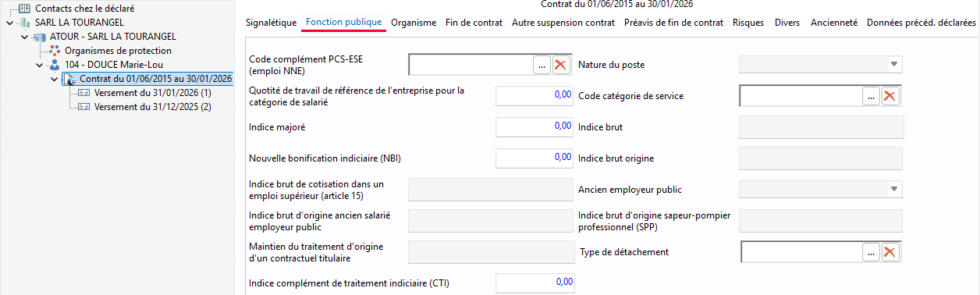Screen dimensions: 980x295
Task: Open the Fin de contrat tab
Action: click(474, 23)
